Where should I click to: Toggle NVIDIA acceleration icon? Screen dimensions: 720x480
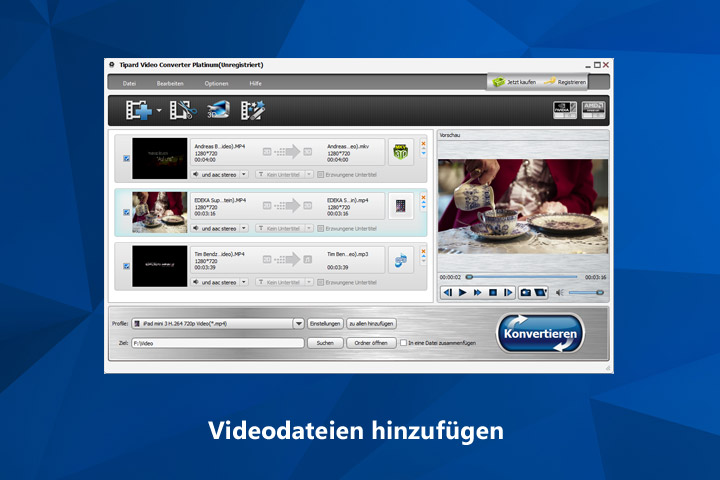tap(565, 110)
